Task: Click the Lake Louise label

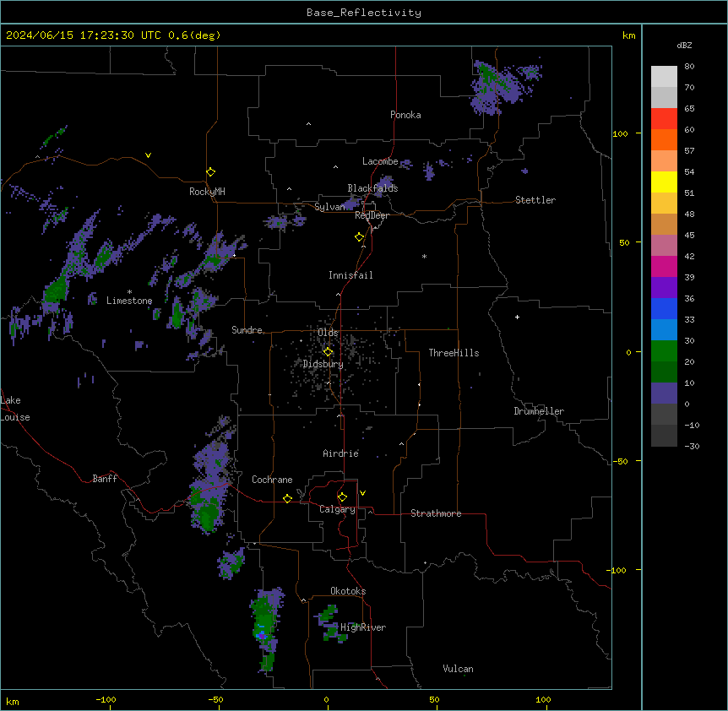Action: 15,409
